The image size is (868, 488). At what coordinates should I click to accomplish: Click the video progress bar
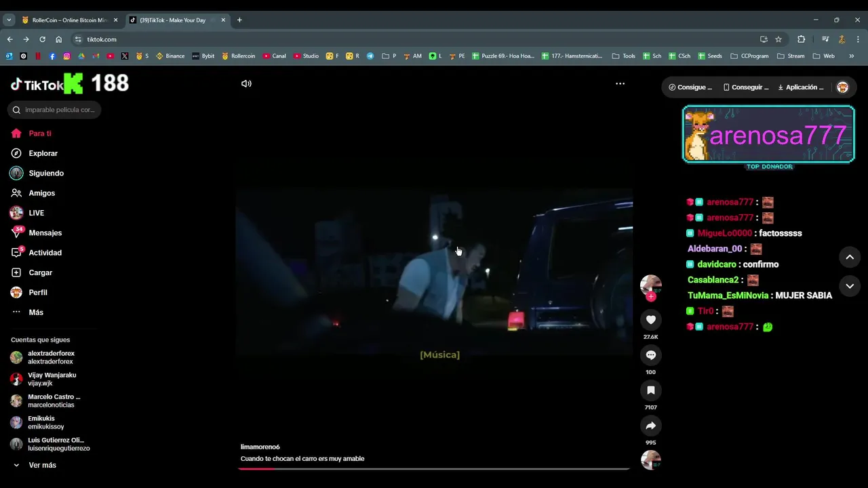click(434, 468)
